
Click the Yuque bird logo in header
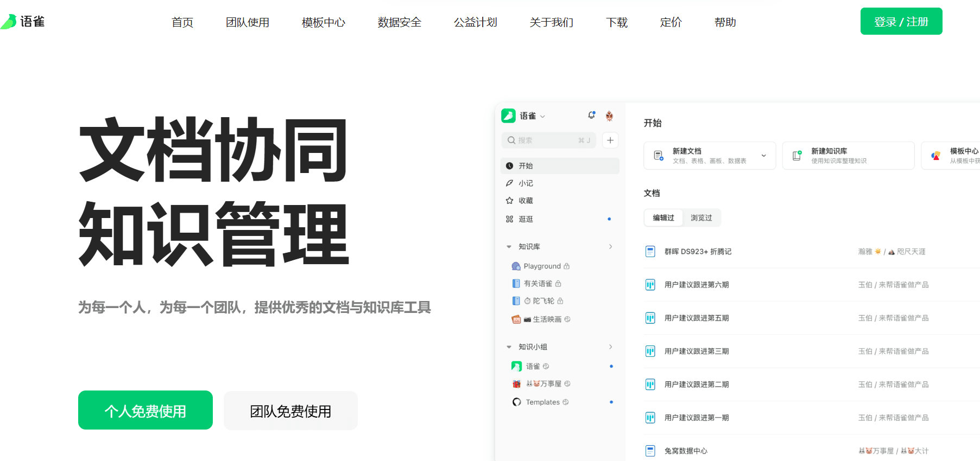coord(9,22)
